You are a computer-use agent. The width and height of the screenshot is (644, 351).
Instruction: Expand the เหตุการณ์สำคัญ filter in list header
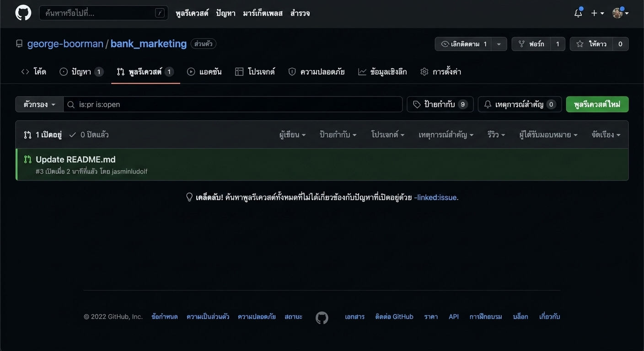(x=446, y=135)
